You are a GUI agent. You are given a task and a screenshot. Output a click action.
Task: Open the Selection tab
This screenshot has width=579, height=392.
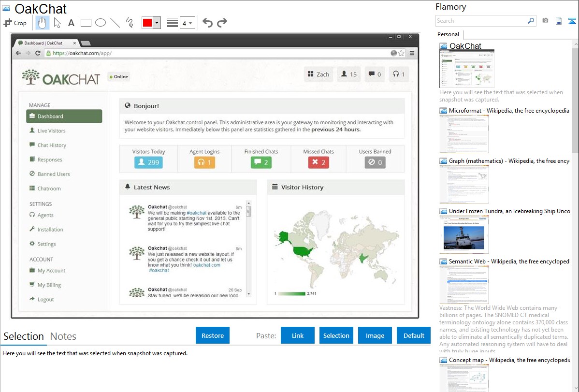24,336
